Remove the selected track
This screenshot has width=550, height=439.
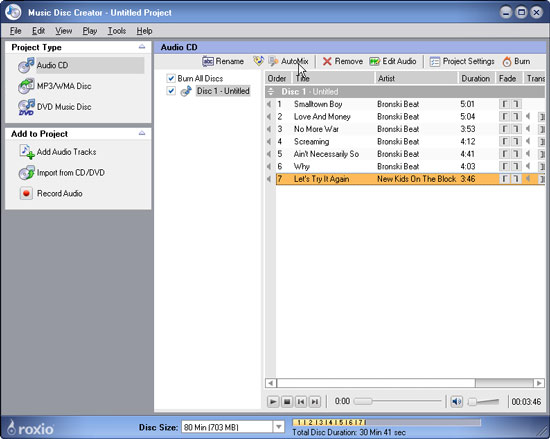click(x=343, y=61)
